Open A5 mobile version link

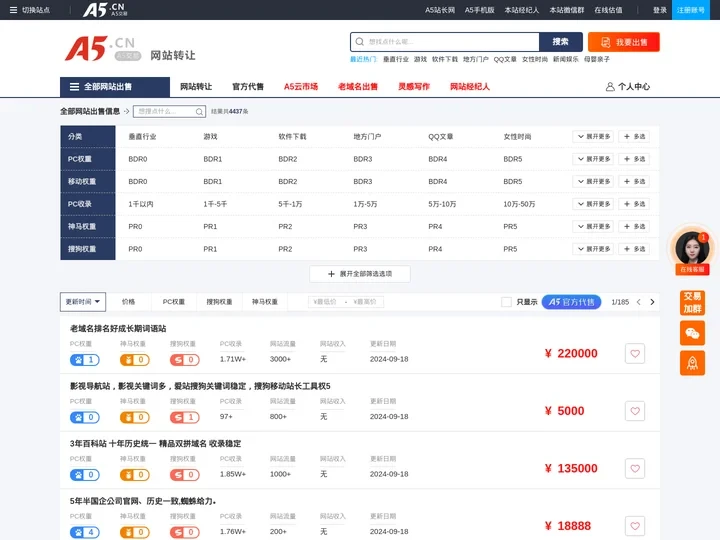tap(479, 10)
